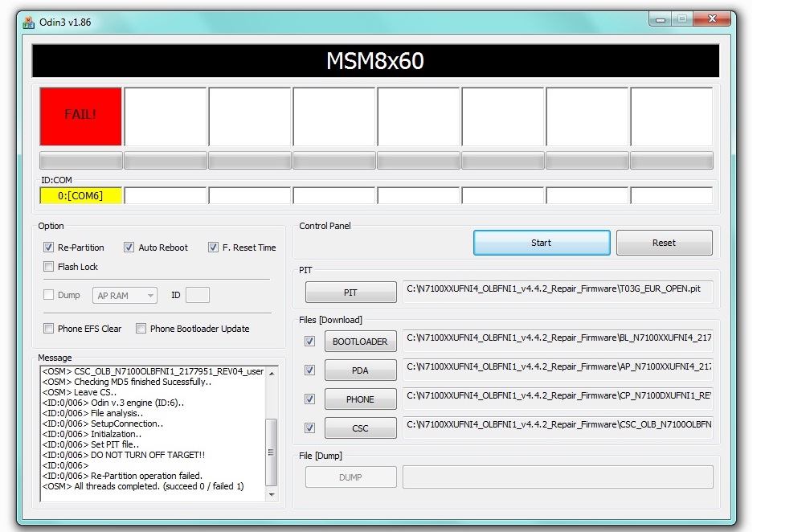Click the File Dump path field

558,477
